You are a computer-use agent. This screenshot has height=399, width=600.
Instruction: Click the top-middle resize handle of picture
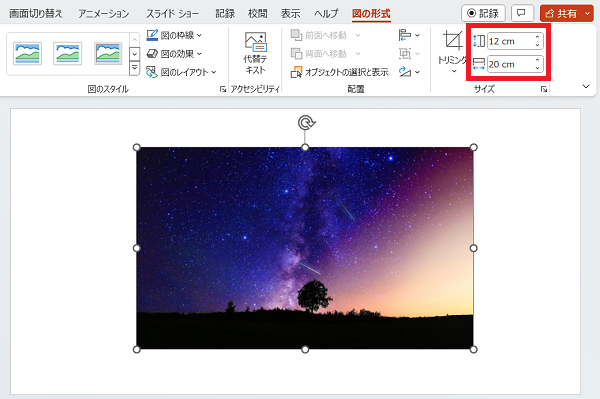[305, 148]
